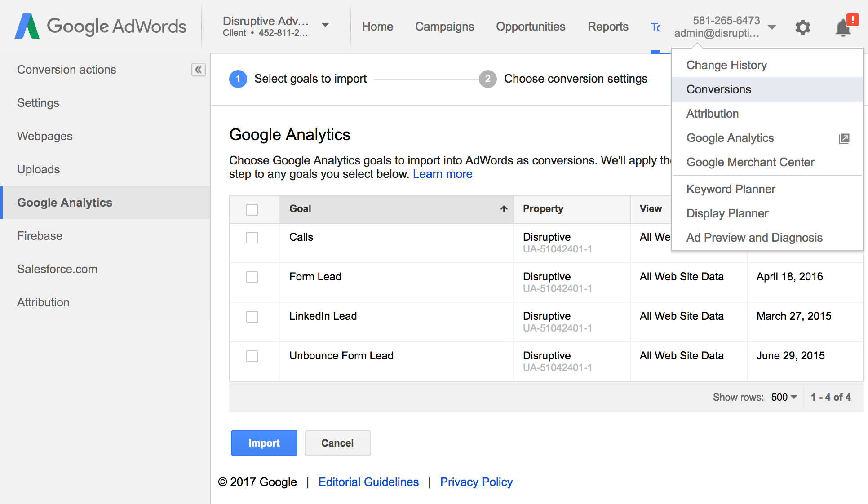Screen dimensions: 868x504
Task: Click the sort arrow in the Goal column
Action: click(504, 209)
